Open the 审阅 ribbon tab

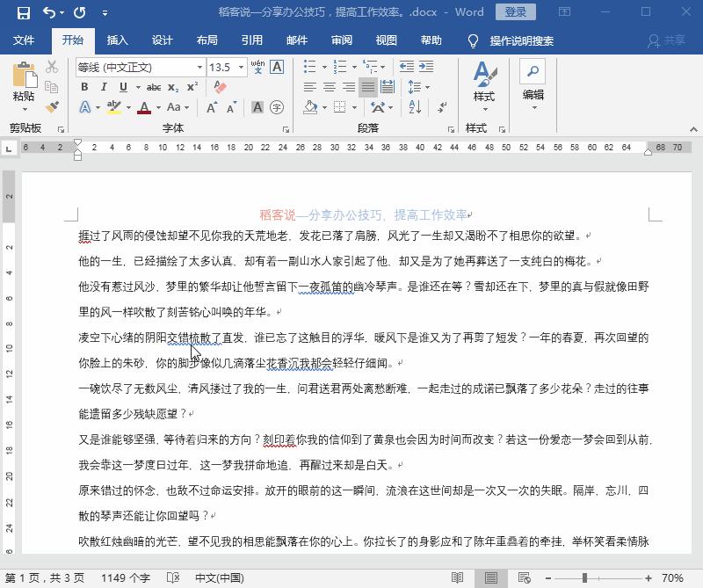[x=341, y=40]
